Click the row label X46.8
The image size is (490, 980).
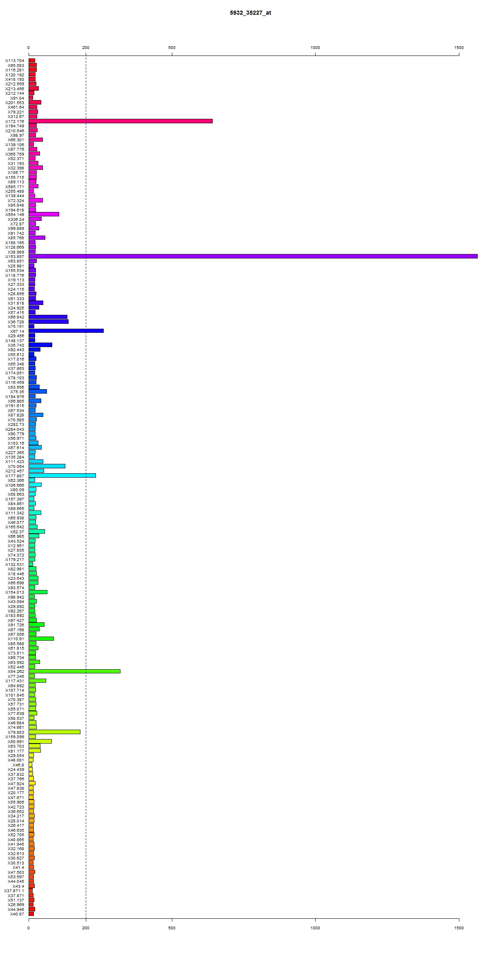[18, 765]
